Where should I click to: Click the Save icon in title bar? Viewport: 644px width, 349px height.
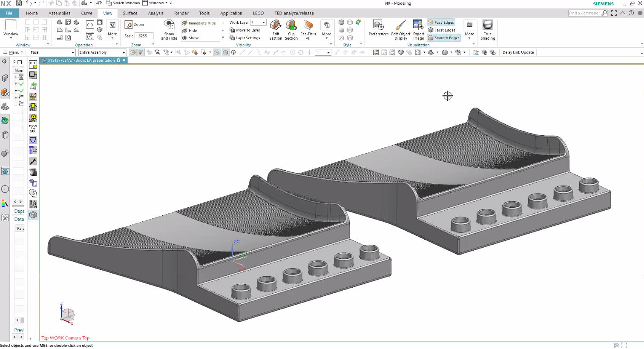[x=19, y=3]
